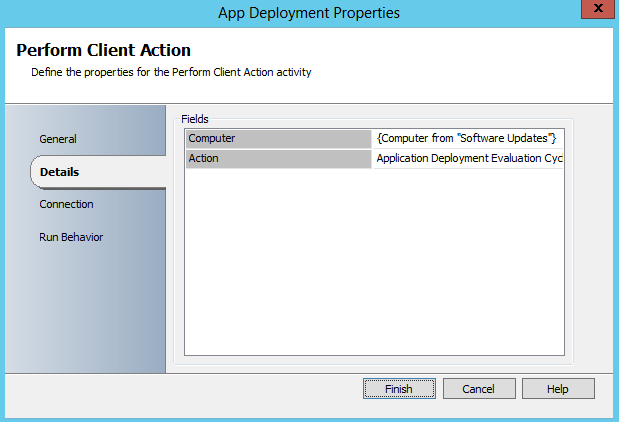The height and width of the screenshot is (422, 619).
Task: Click the Computer property label cell
Action: pyautogui.click(x=278, y=138)
